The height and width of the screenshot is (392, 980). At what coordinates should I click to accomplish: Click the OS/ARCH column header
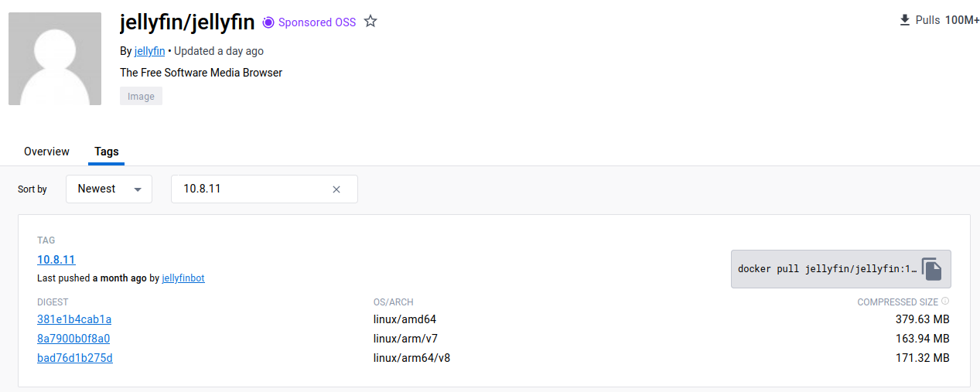pos(394,302)
